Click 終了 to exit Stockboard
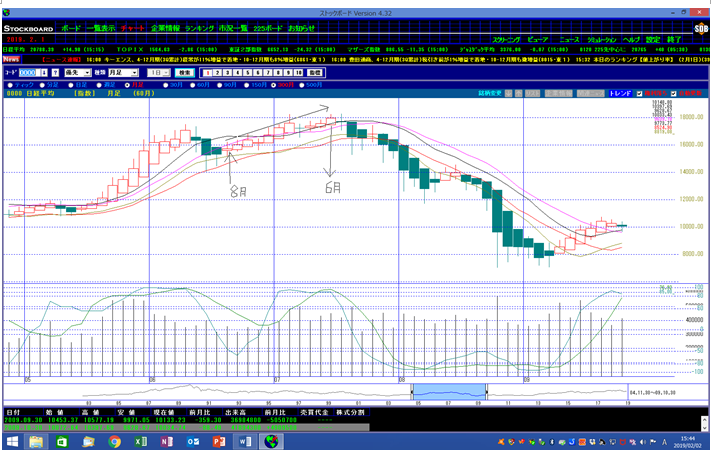 (674, 40)
